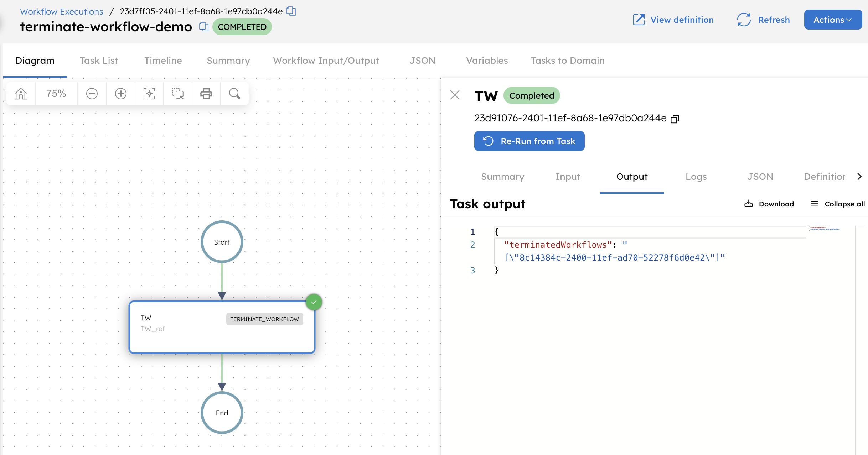Click the code minimap in output editor

coord(825,229)
